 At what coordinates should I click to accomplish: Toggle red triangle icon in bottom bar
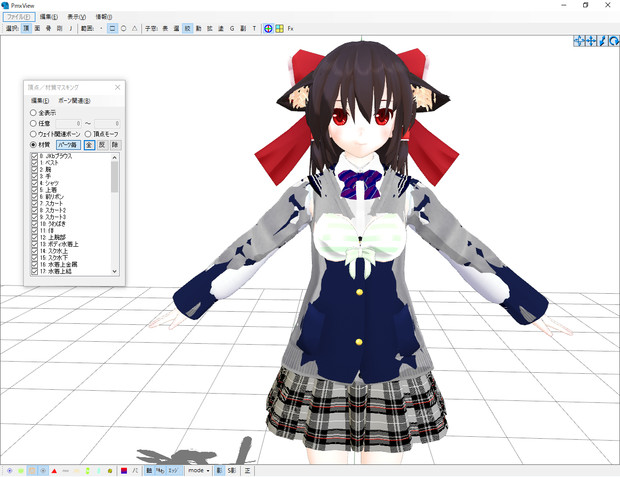click(54, 471)
